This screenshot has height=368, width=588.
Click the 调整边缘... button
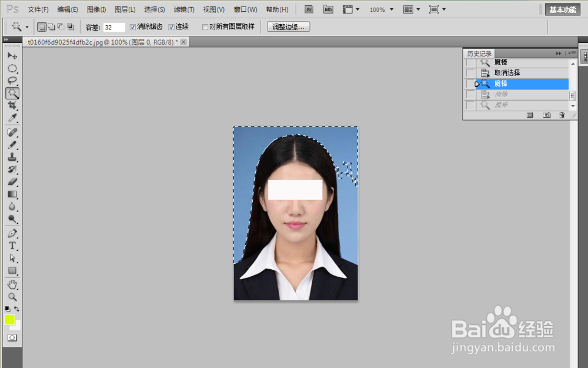pos(288,27)
